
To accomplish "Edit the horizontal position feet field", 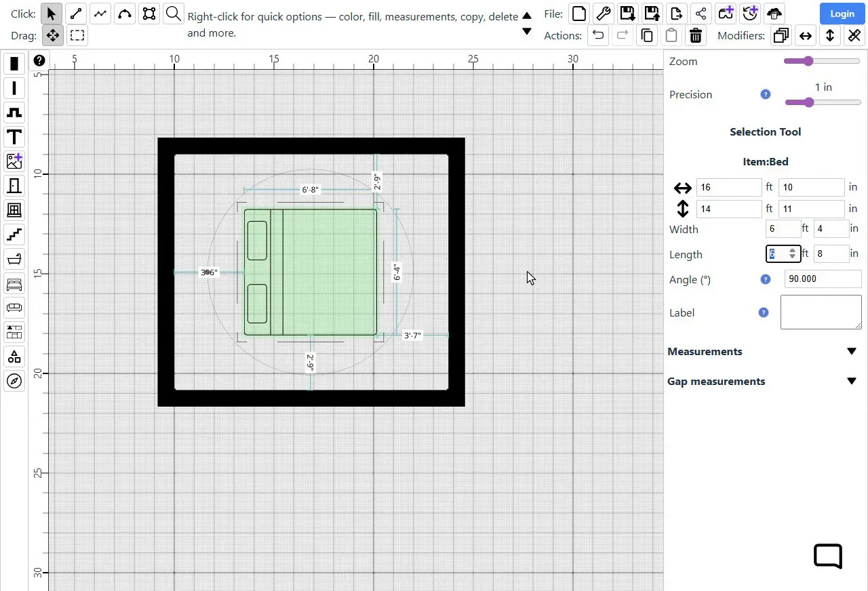I will [x=729, y=187].
